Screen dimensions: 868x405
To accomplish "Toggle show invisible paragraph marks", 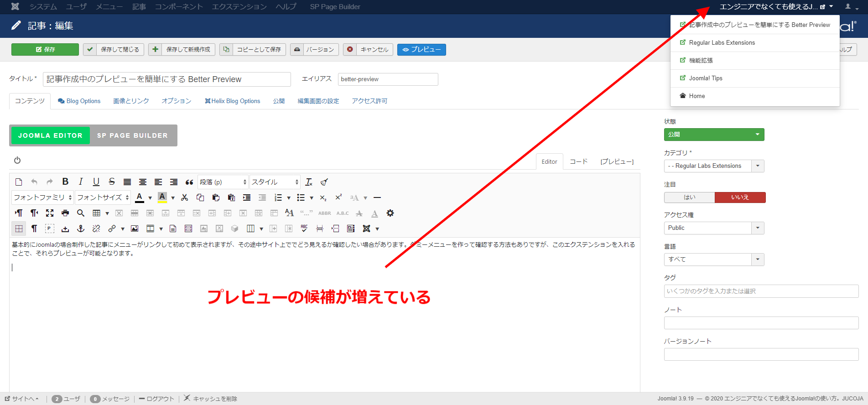I will click(x=34, y=228).
